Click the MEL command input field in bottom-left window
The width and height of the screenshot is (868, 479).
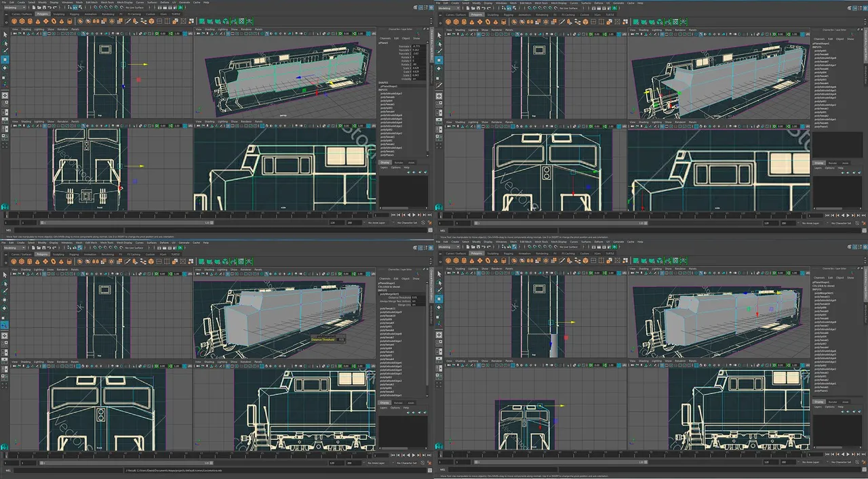tap(68, 470)
